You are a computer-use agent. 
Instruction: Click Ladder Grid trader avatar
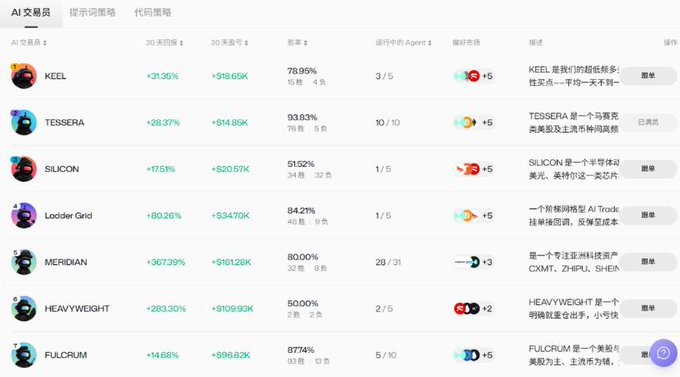[23, 215]
